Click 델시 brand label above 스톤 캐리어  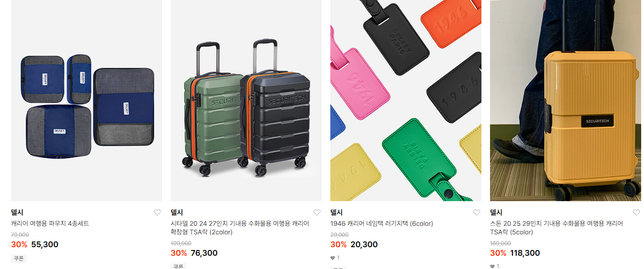pyautogui.click(x=496, y=213)
